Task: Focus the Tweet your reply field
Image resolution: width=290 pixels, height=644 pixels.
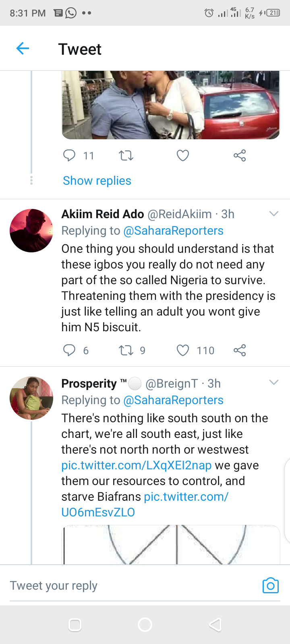Action: pos(133,586)
